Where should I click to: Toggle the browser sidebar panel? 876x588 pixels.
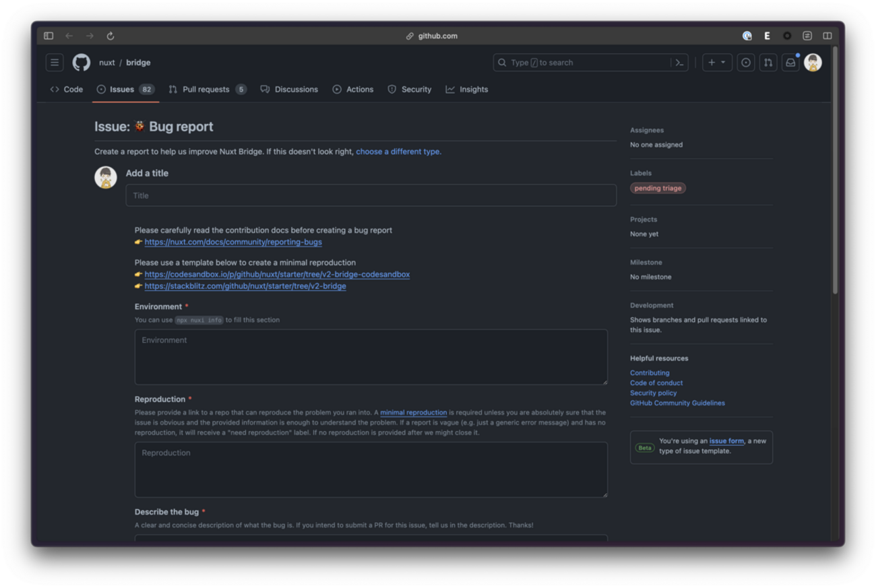click(x=49, y=36)
